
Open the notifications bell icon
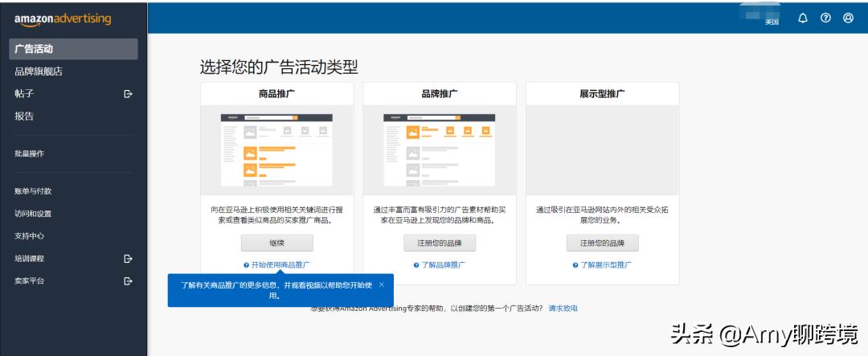[x=803, y=18]
